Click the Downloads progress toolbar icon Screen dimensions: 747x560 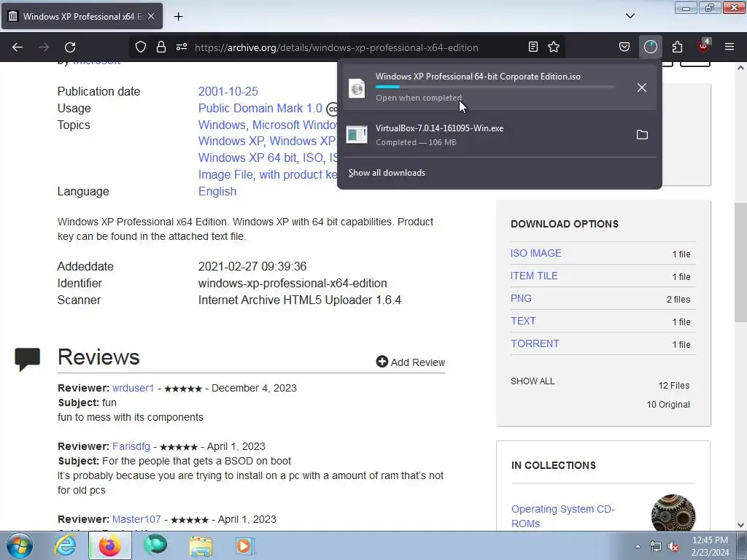(x=650, y=47)
